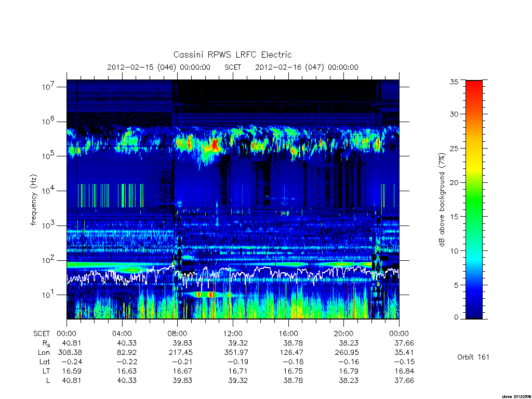Select the frequency (Hz) axis label
532x399 pixels.
tap(33, 200)
